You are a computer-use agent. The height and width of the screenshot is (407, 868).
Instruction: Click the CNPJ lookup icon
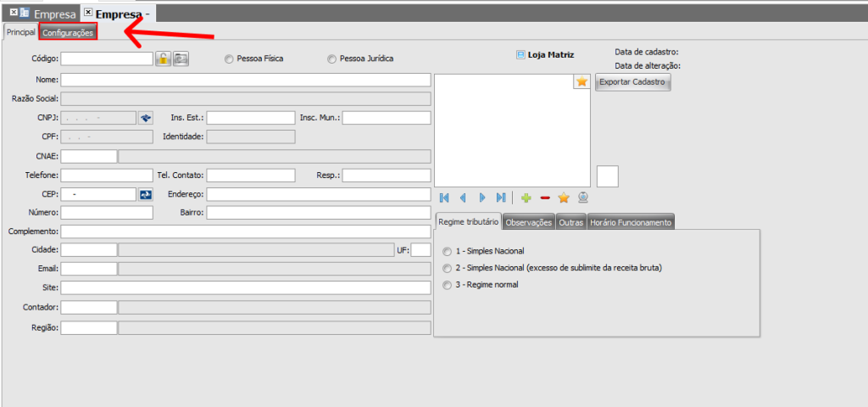[145, 118]
